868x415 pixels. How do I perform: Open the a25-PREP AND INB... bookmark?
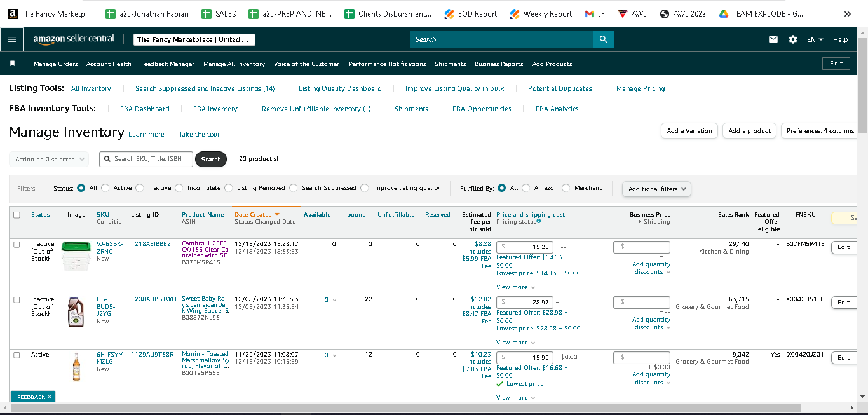pos(290,13)
